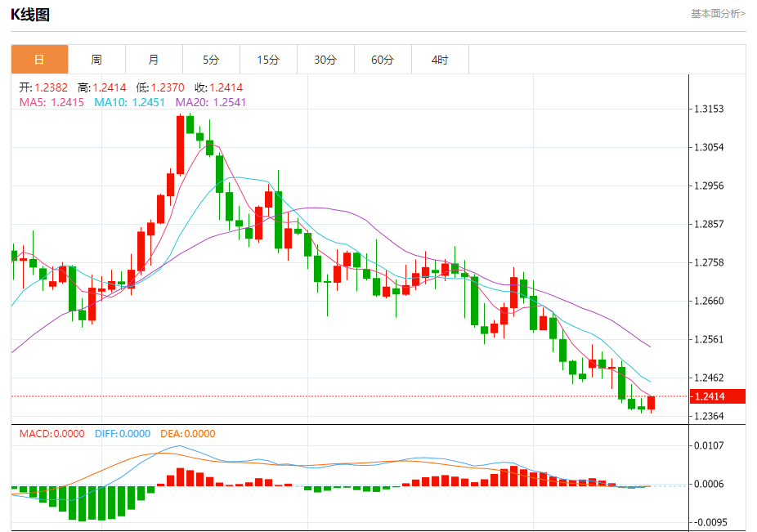Click the 1.2758 price axis label

click(709, 262)
